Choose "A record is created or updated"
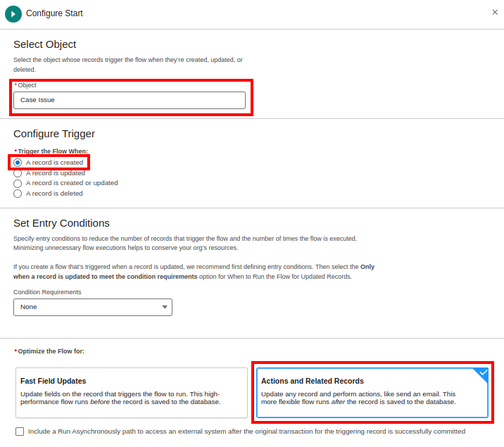The width and height of the screenshot is (504, 447). pos(18,183)
